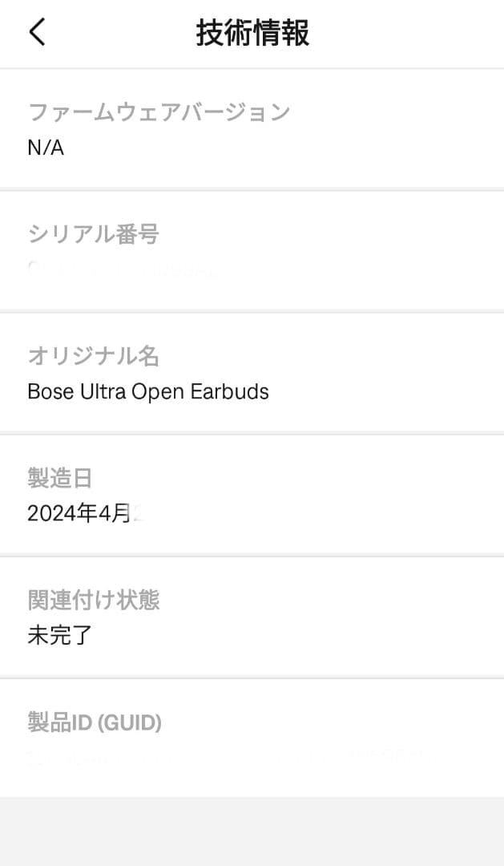Viewport: 504px width, 866px height.
Task: Select the 技術情報 screen title
Action: click(252, 31)
